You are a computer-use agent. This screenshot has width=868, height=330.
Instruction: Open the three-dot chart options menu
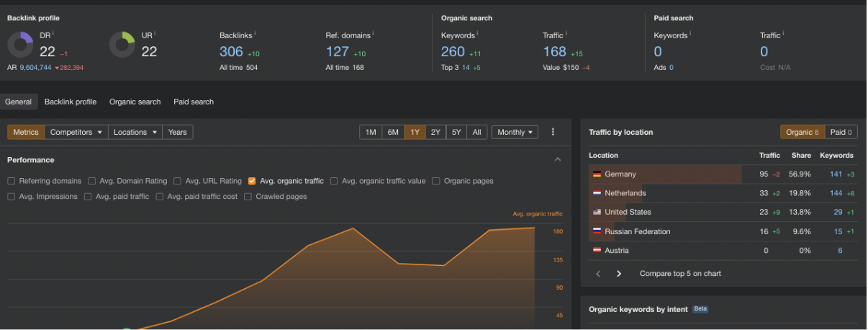point(553,132)
